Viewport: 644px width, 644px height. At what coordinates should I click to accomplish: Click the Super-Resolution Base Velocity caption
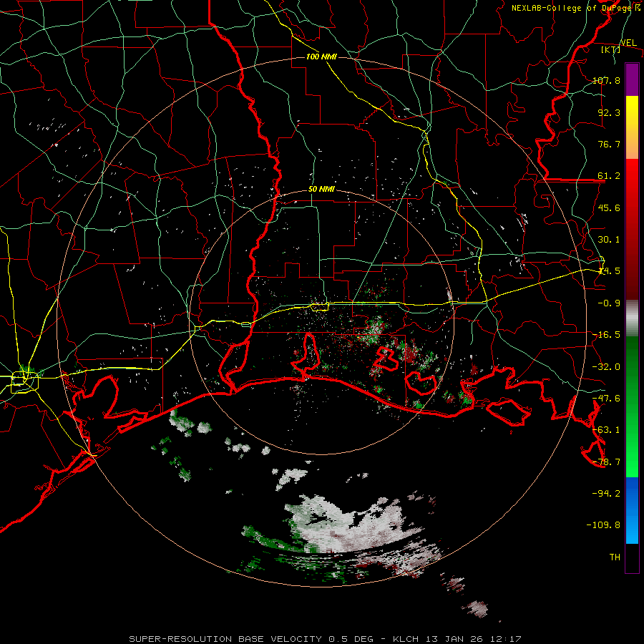(x=325, y=639)
